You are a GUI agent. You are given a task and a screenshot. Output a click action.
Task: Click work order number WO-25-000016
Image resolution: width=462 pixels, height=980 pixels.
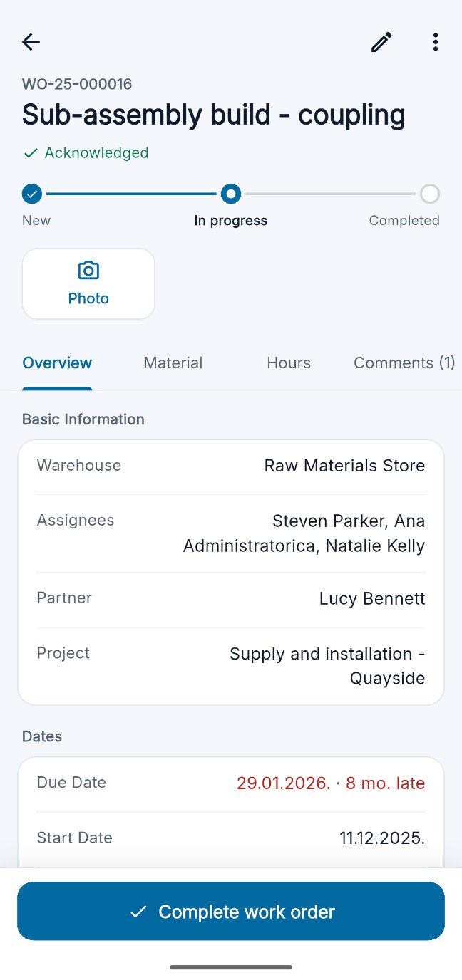point(77,84)
